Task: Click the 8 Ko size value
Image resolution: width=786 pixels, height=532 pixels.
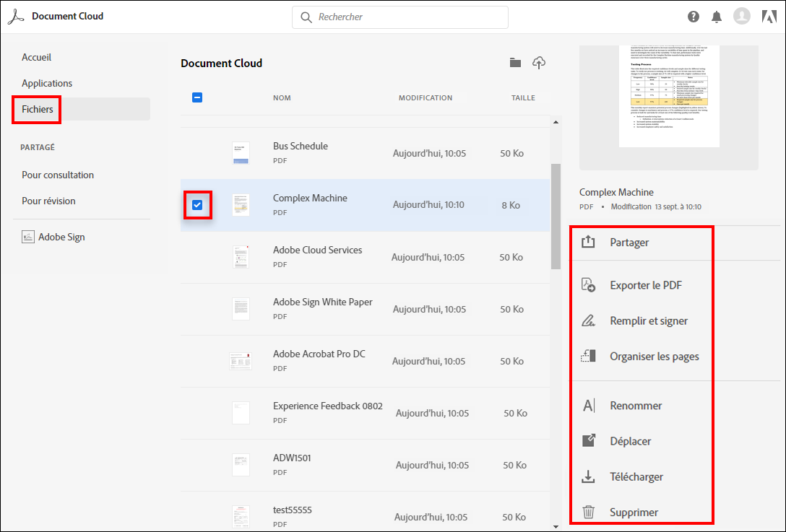Action: click(511, 205)
